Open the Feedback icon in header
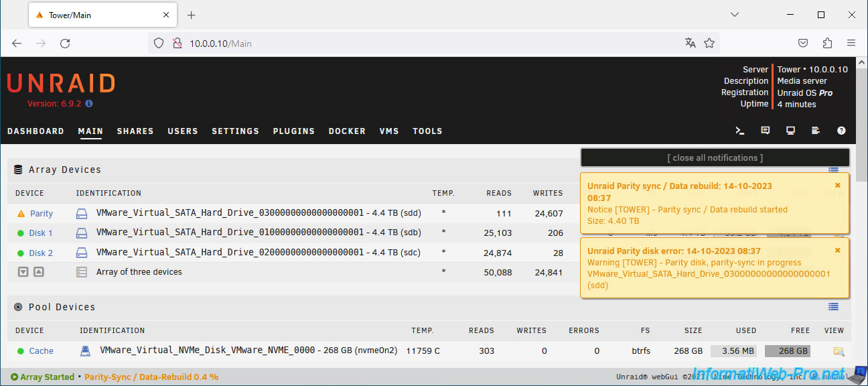Viewport: 868px width, 386px height. 766,131
